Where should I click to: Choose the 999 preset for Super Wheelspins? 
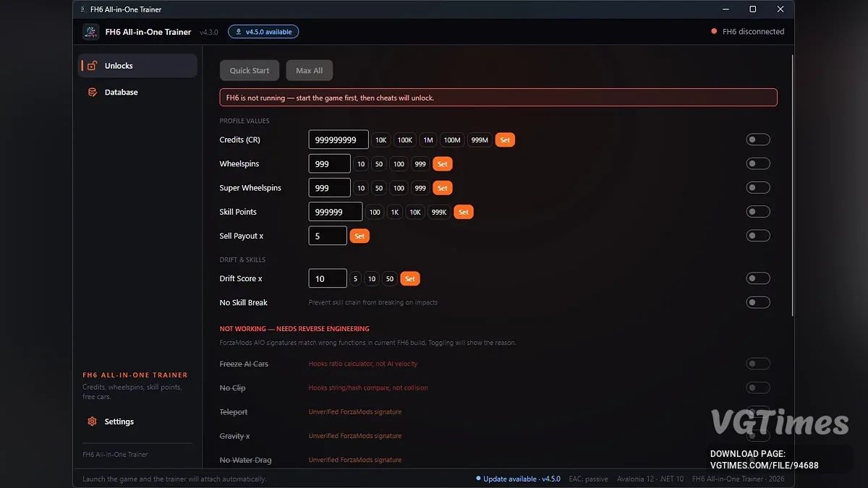(x=420, y=188)
